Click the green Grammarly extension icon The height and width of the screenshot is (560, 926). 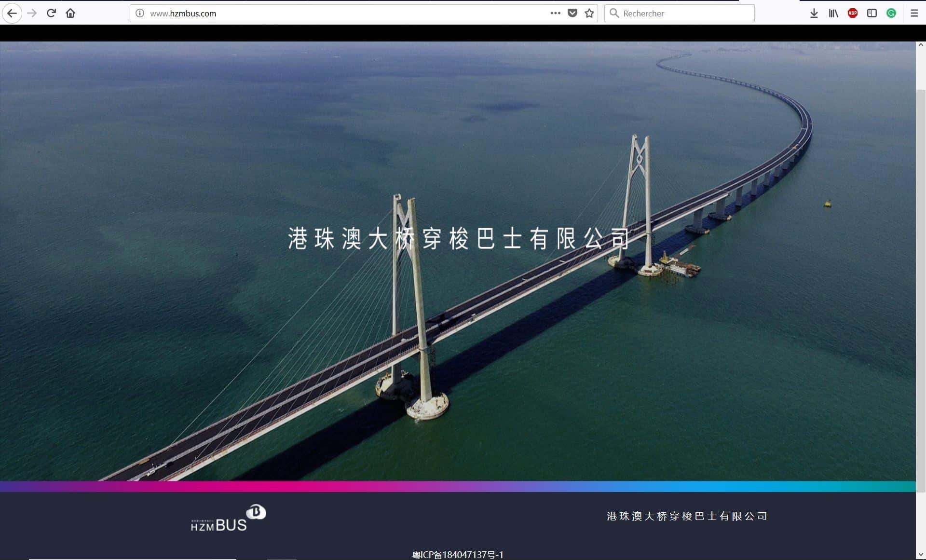891,13
